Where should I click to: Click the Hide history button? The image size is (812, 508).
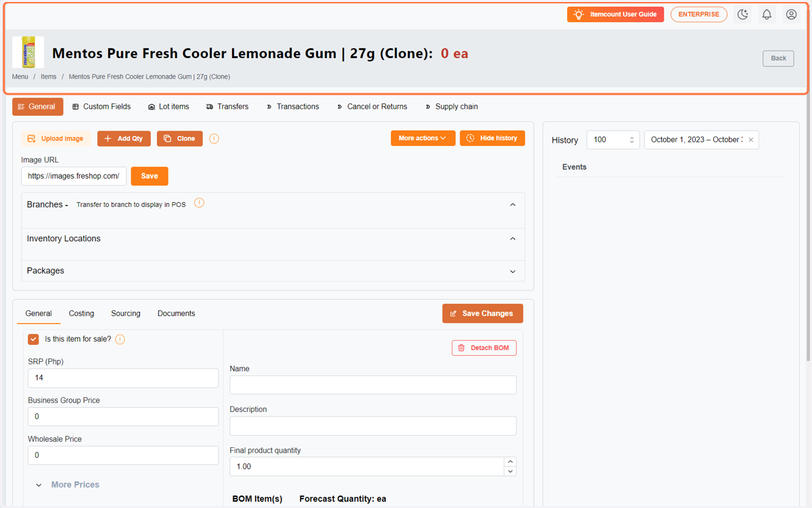pos(492,138)
